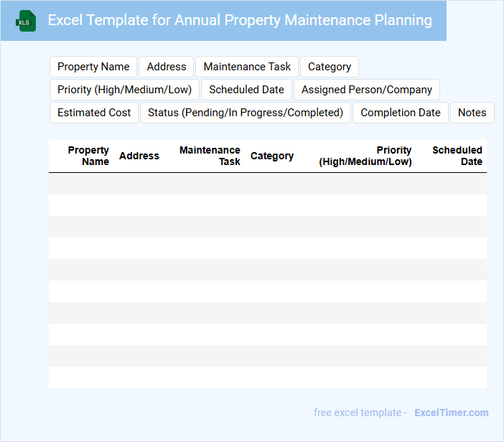The height and width of the screenshot is (442, 504).
Task: Click the Property Name column header
Action: tap(88, 156)
